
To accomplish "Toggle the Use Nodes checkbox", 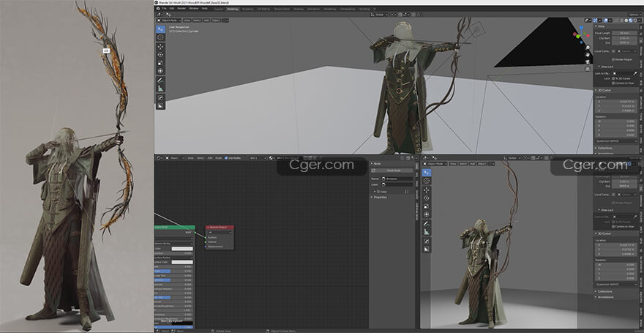I will pos(226,157).
